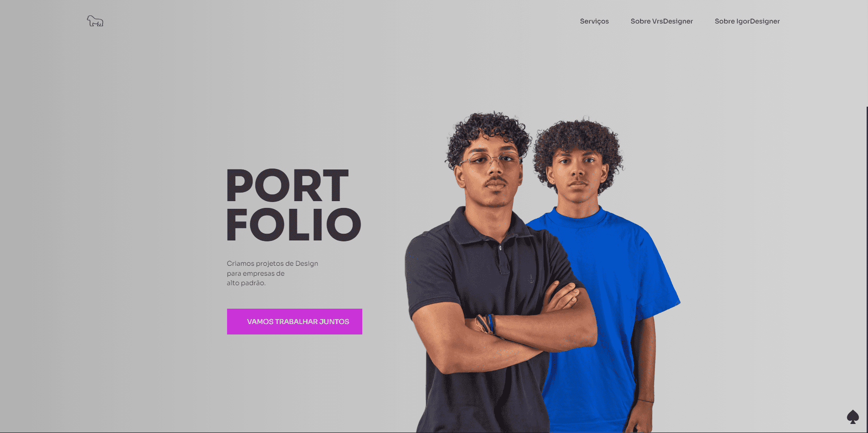Screen dimensions: 868x433
Task: Click the VAMOS TRABALHAR JUNTOS button
Action: (x=294, y=321)
